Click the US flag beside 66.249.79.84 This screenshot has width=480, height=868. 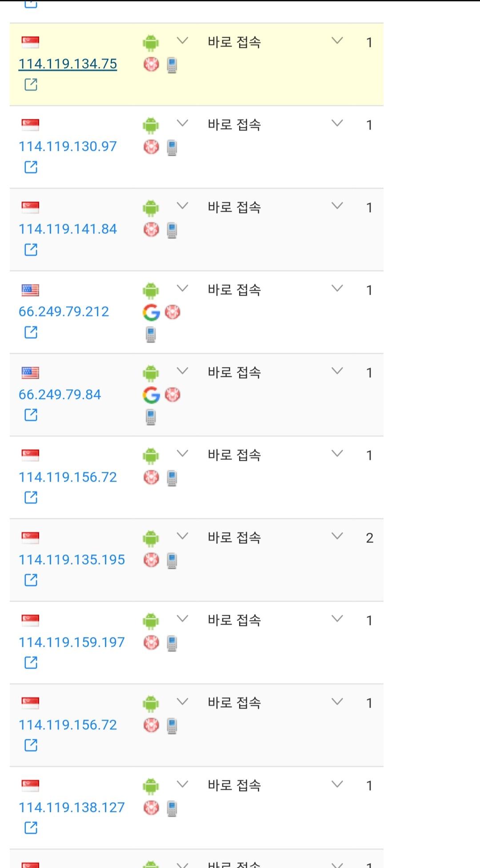pyautogui.click(x=30, y=373)
